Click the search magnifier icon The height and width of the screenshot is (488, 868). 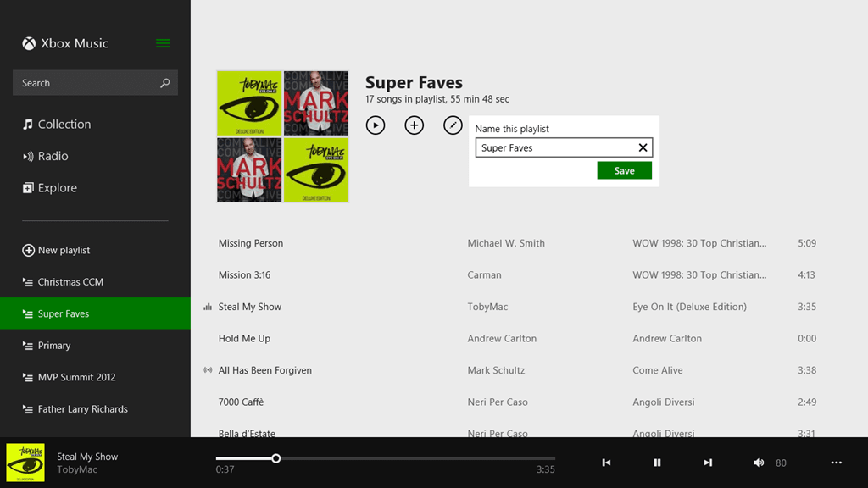coord(165,83)
